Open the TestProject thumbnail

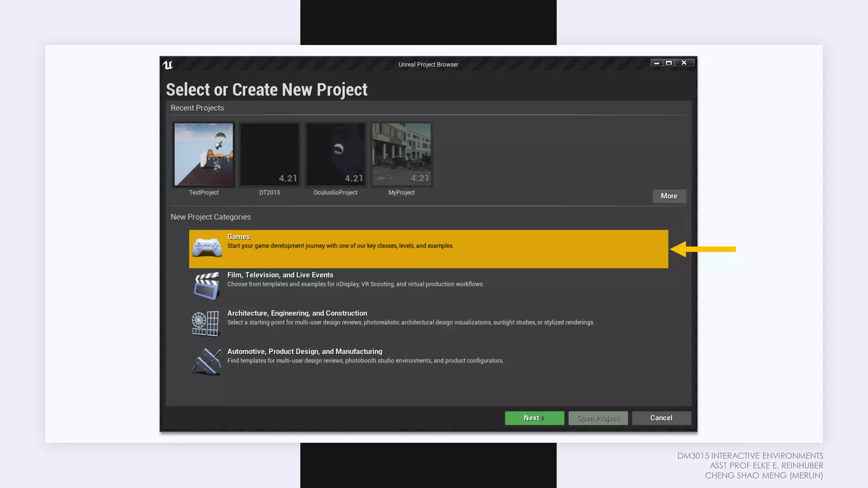point(203,155)
